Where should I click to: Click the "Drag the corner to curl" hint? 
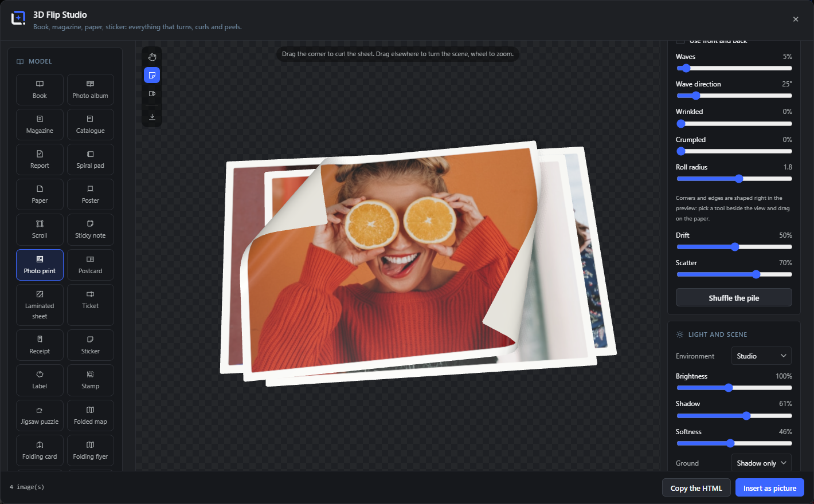(x=398, y=54)
